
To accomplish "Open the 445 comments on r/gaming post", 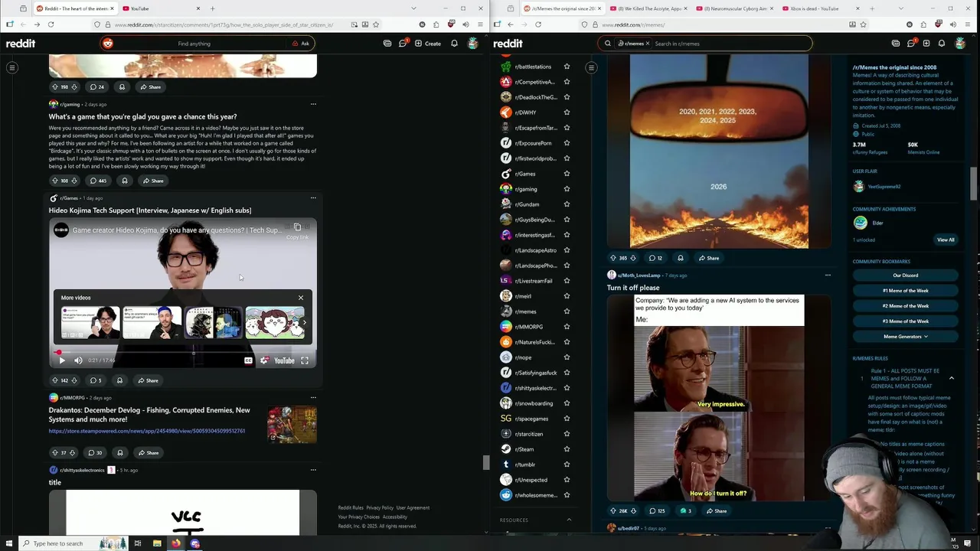I will (x=98, y=181).
